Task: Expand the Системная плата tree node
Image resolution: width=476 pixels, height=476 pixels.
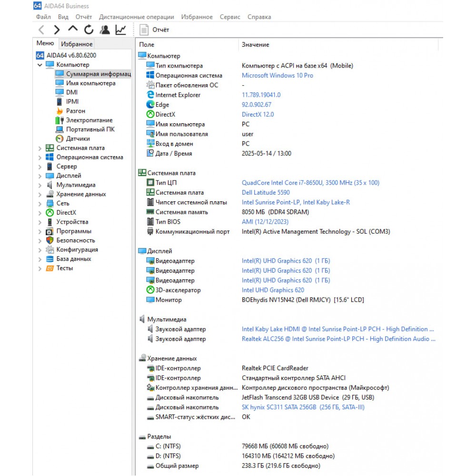Action: coord(40,149)
